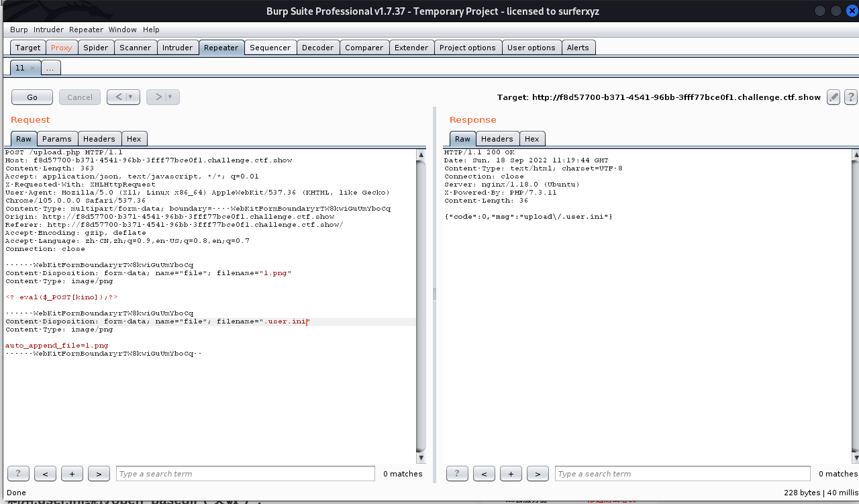This screenshot has height=504, width=859.
Task: Go to previous match in response search
Action: pos(484,474)
